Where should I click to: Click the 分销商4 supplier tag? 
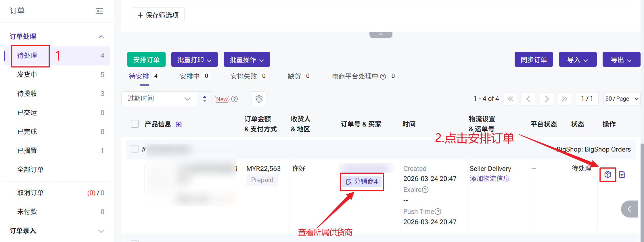(x=362, y=181)
